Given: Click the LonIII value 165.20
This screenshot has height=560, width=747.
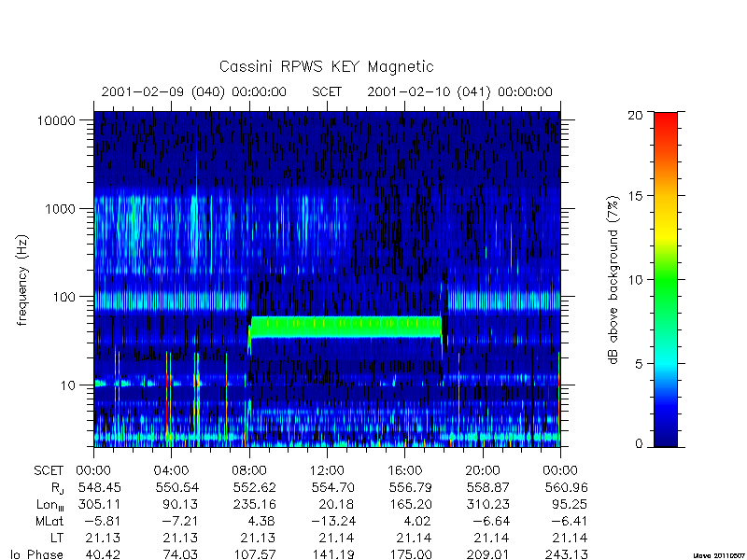Looking at the screenshot, I should tap(410, 504).
